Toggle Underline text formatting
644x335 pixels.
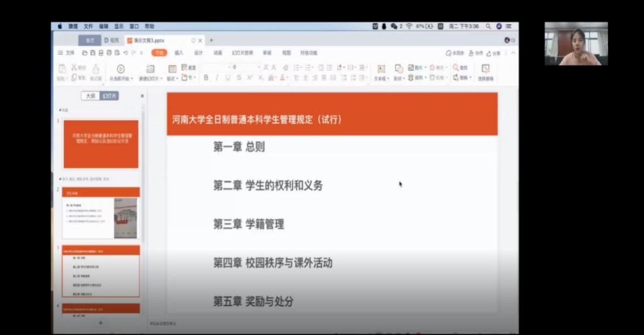(228, 77)
